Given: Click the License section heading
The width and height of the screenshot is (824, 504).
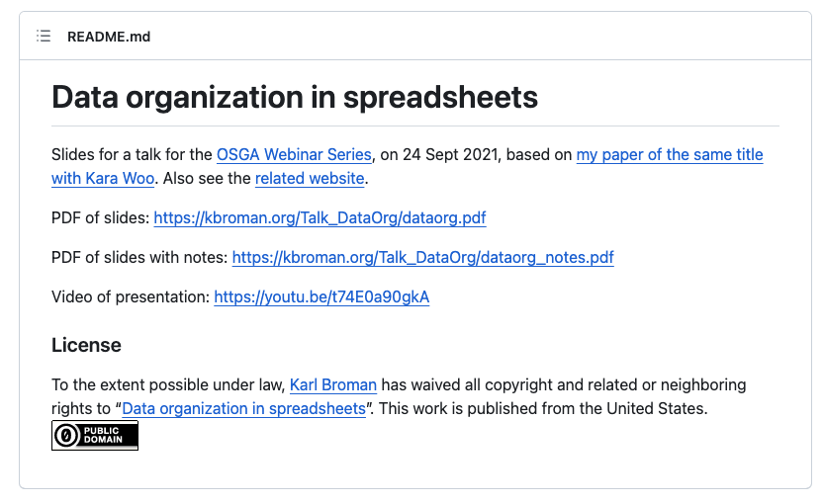Looking at the screenshot, I should click(x=86, y=345).
